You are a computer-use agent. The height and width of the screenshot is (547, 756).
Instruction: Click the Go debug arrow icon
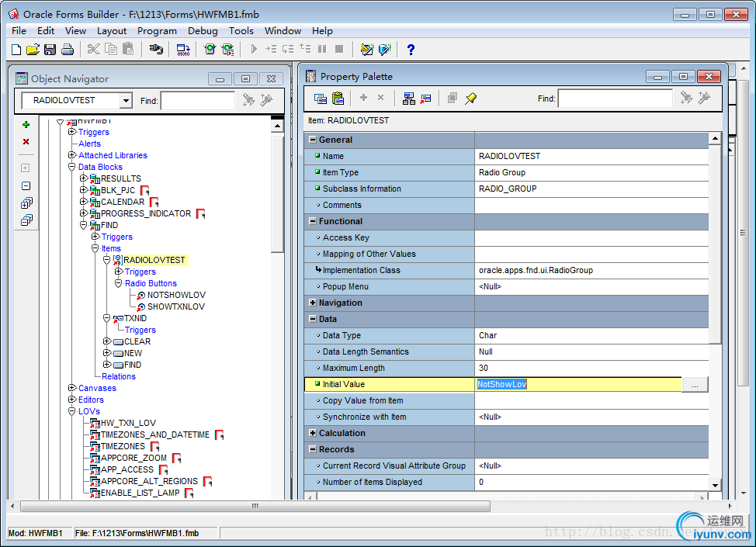tap(254, 49)
